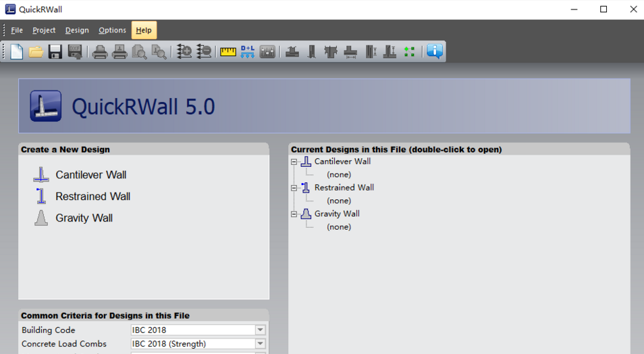
Task: Add a load using arrows-plus icon
Action: tap(184, 52)
